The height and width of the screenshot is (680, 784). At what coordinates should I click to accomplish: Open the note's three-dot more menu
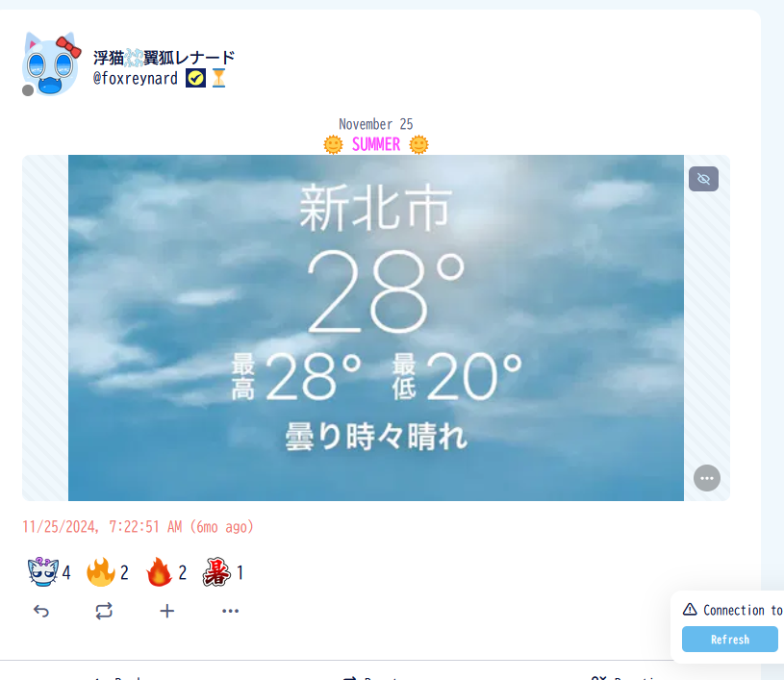(x=230, y=611)
